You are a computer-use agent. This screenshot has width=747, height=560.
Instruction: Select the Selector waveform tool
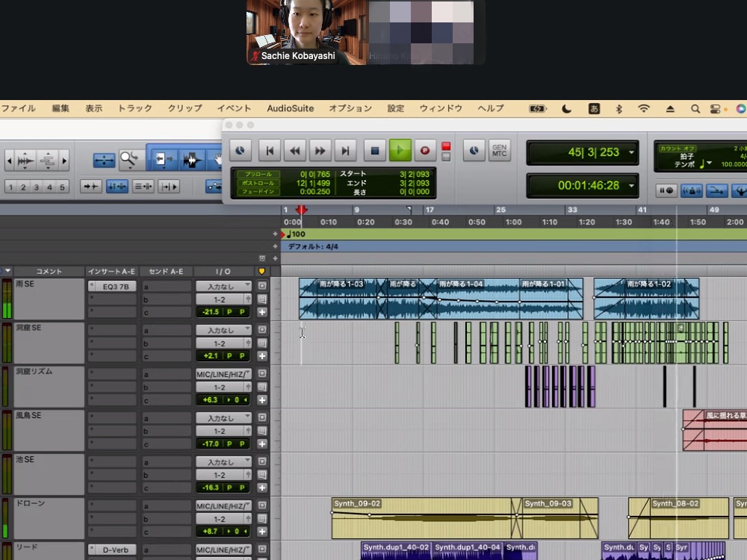point(191,160)
